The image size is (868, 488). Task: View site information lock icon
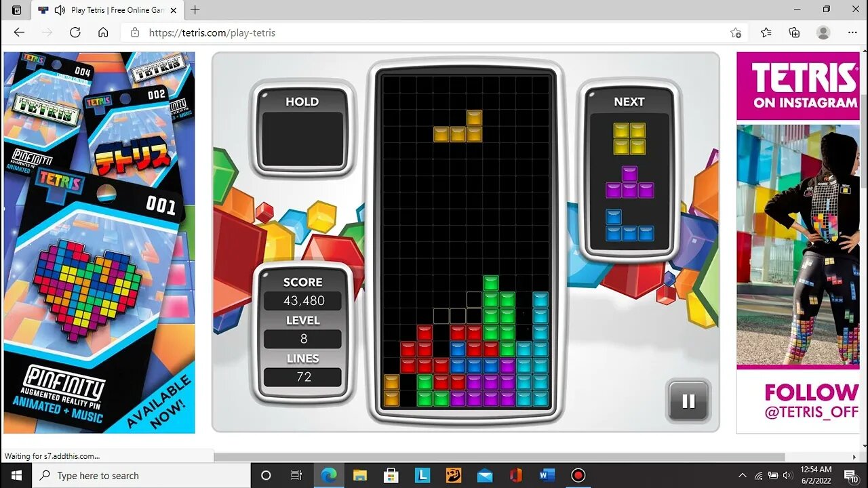click(135, 33)
